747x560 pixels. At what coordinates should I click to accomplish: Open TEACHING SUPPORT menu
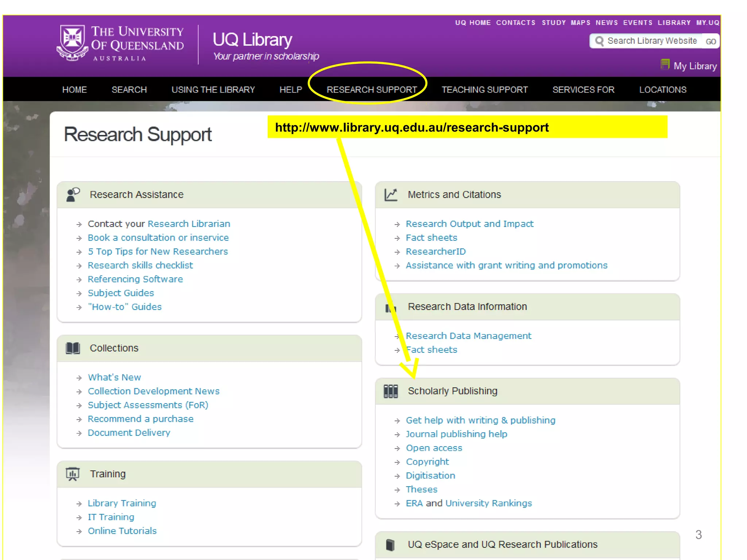point(485,90)
